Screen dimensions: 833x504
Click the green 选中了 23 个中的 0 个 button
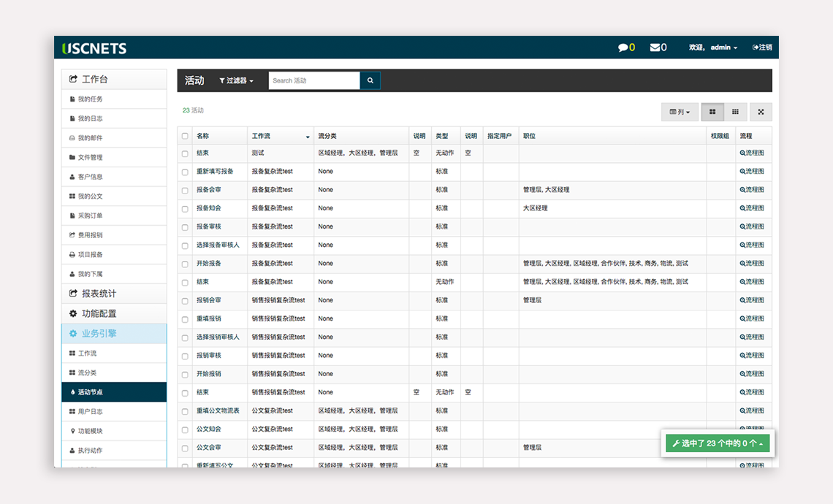pos(718,443)
